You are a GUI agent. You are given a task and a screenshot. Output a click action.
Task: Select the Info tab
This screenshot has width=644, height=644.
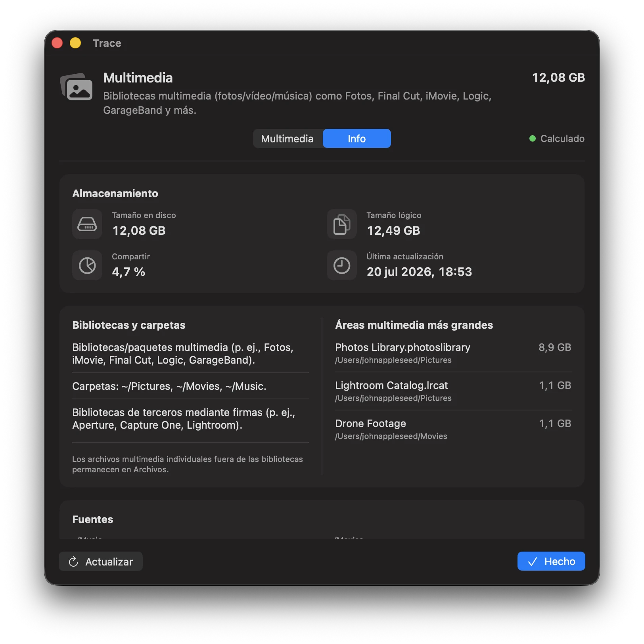click(357, 138)
